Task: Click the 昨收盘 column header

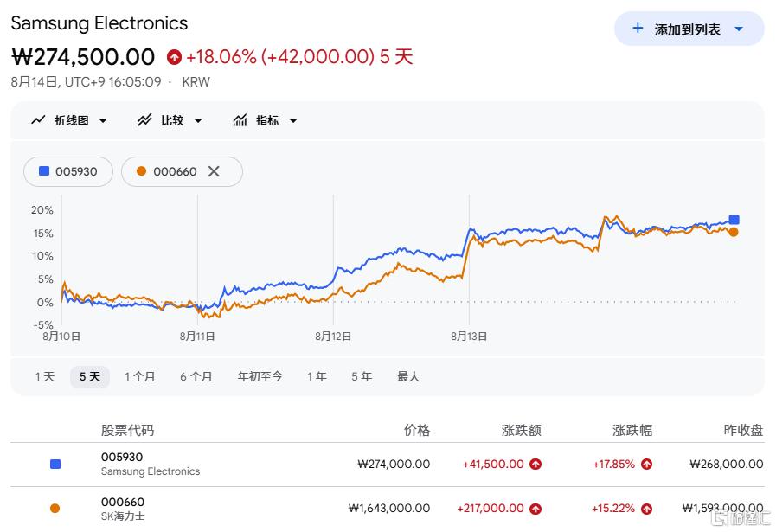Action: 743,430
